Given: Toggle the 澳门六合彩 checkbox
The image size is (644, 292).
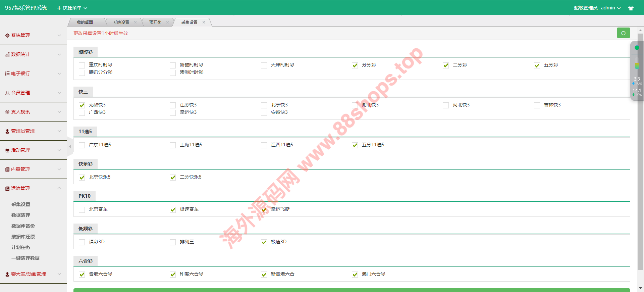Looking at the screenshot, I should (x=355, y=275).
